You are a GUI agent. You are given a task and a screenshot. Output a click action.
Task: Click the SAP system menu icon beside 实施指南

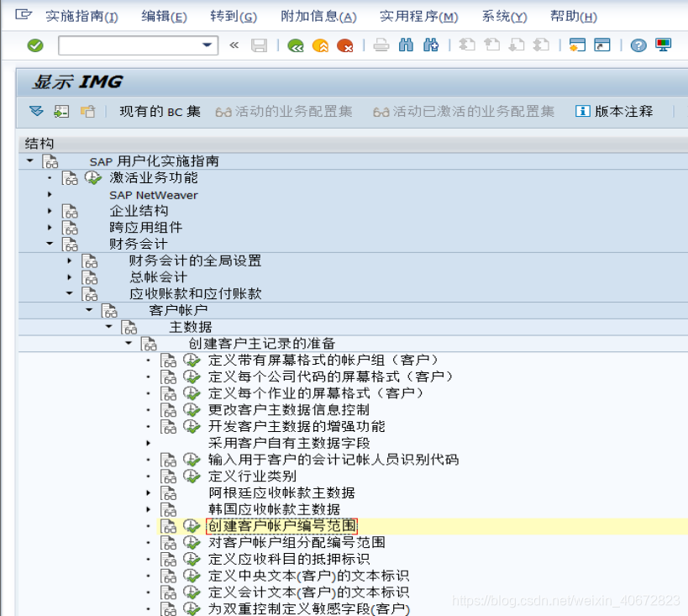tap(24, 15)
